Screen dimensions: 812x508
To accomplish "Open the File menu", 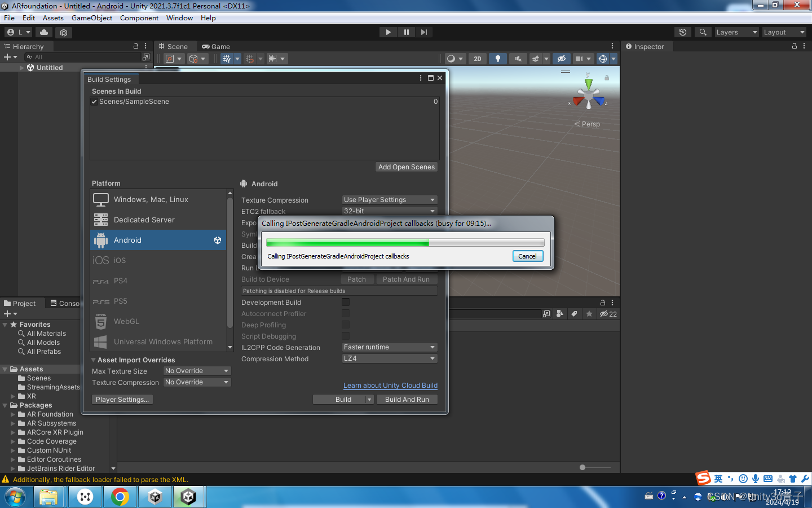I will coord(9,17).
